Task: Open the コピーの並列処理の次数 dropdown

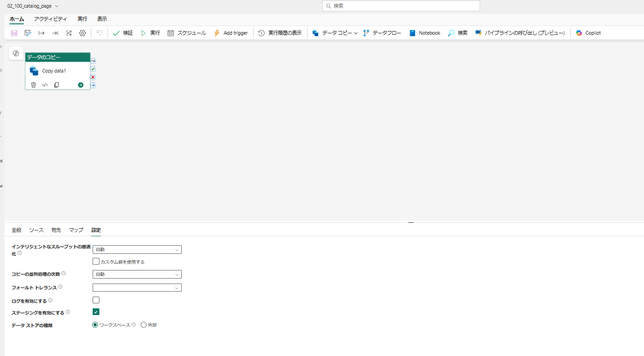Action: point(137,274)
